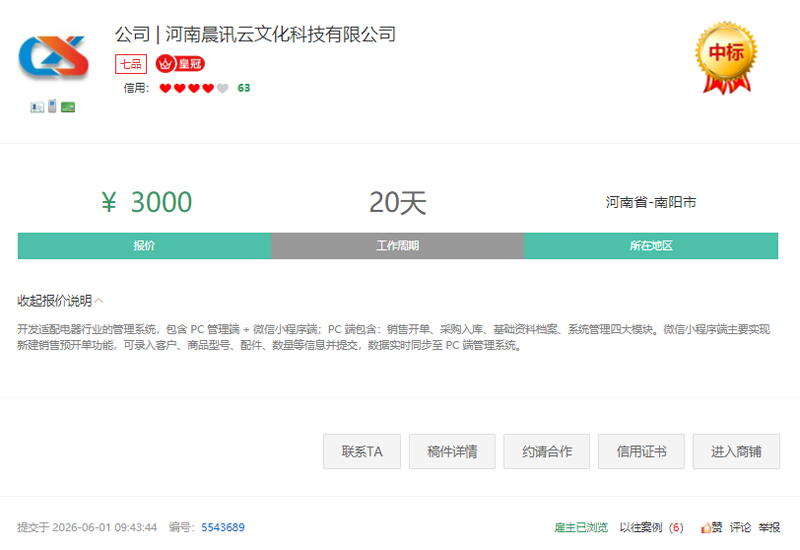The width and height of the screenshot is (800, 550).
Task: Click the 20天 work period value
Action: click(x=397, y=203)
